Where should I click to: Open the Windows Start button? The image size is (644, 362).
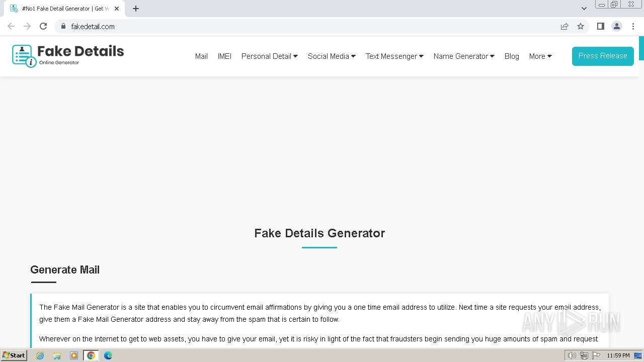(14, 355)
